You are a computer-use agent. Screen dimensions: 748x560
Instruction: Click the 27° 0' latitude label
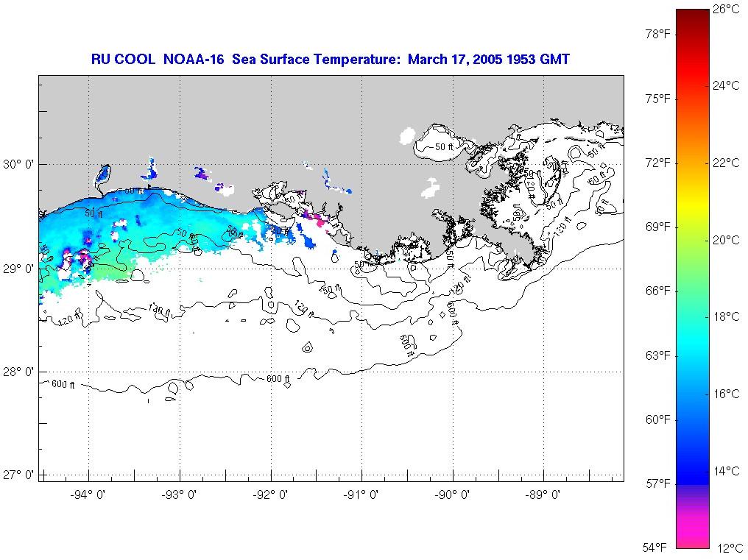(18, 475)
